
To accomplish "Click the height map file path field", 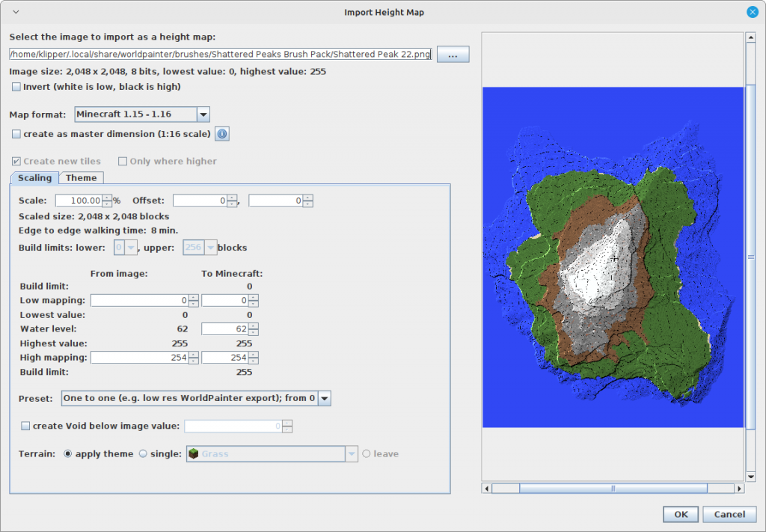I will [221, 55].
